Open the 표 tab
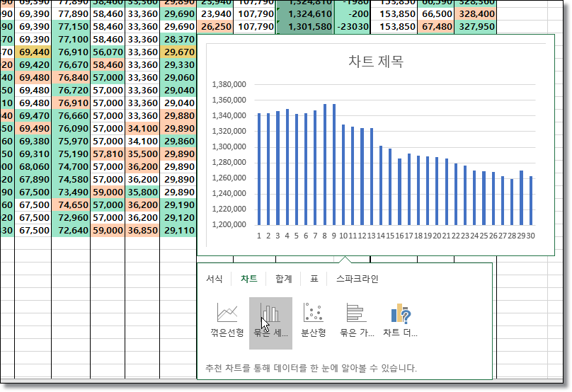The image size is (572, 392). (314, 279)
